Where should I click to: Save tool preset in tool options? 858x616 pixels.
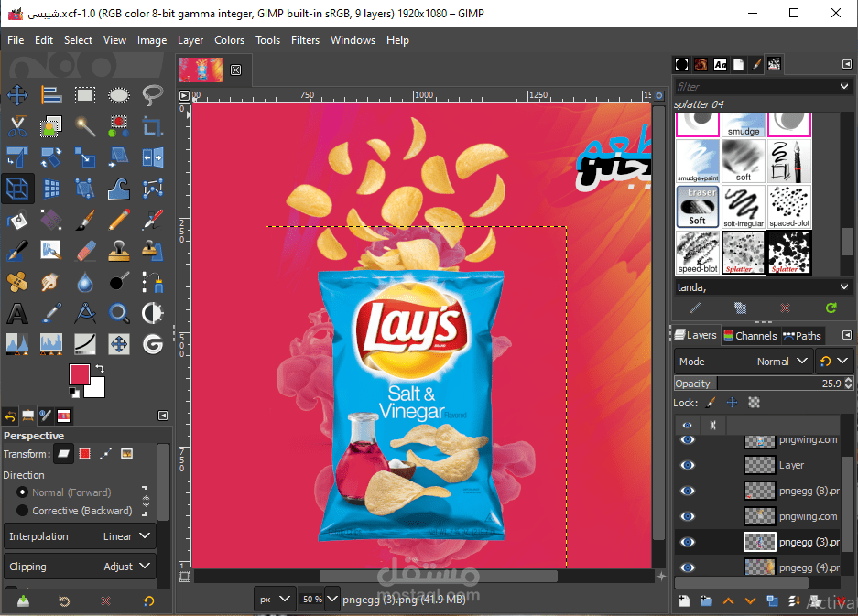pos(23,601)
